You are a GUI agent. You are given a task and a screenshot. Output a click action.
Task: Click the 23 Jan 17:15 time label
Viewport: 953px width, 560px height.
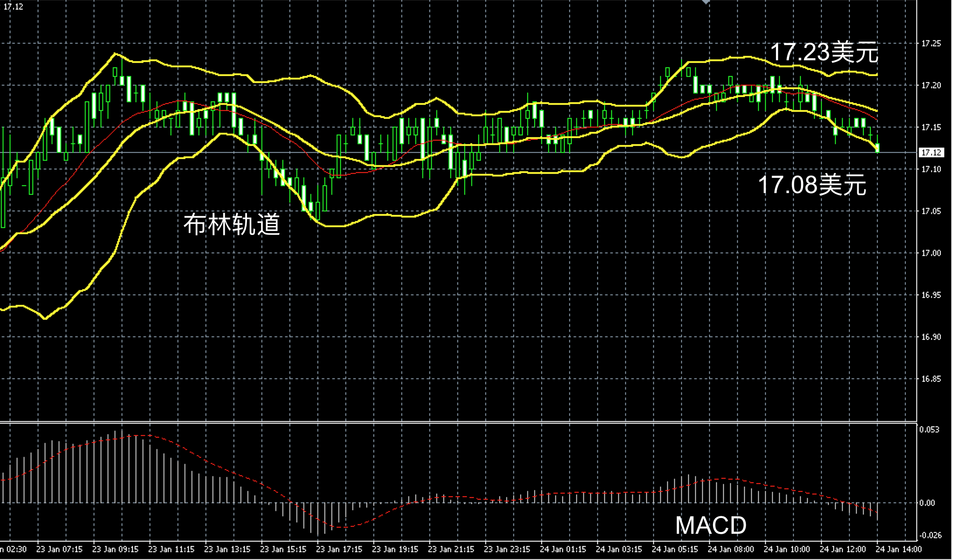[339, 549]
